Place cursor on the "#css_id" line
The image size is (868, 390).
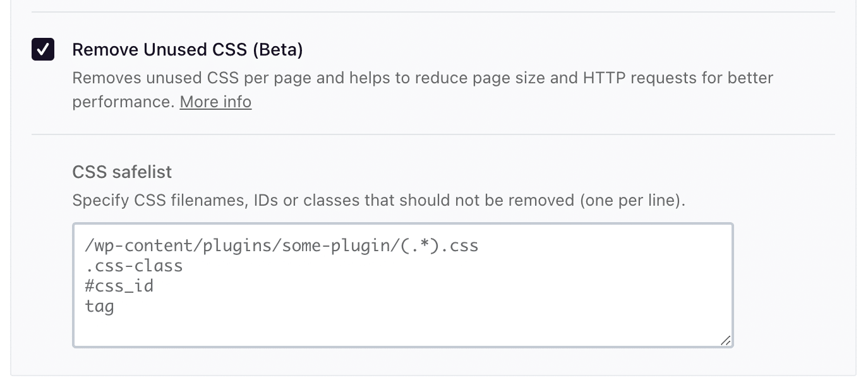pos(119,286)
